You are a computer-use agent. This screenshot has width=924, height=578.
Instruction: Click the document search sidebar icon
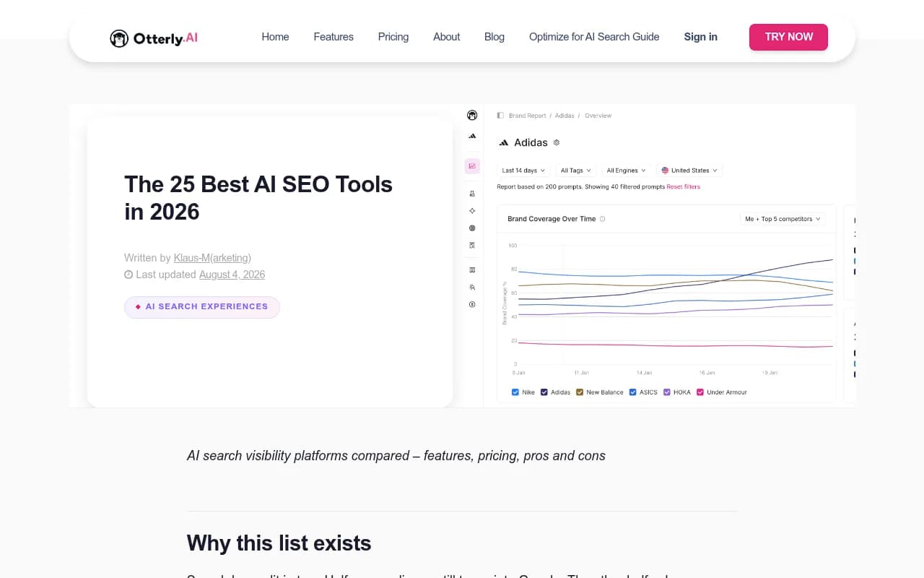pyautogui.click(x=472, y=246)
